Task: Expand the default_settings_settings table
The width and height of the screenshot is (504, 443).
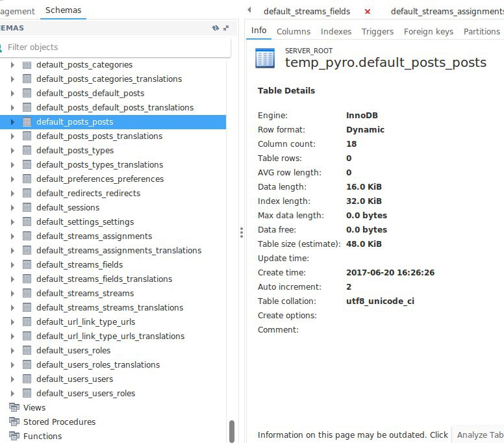Action: point(12,222)
